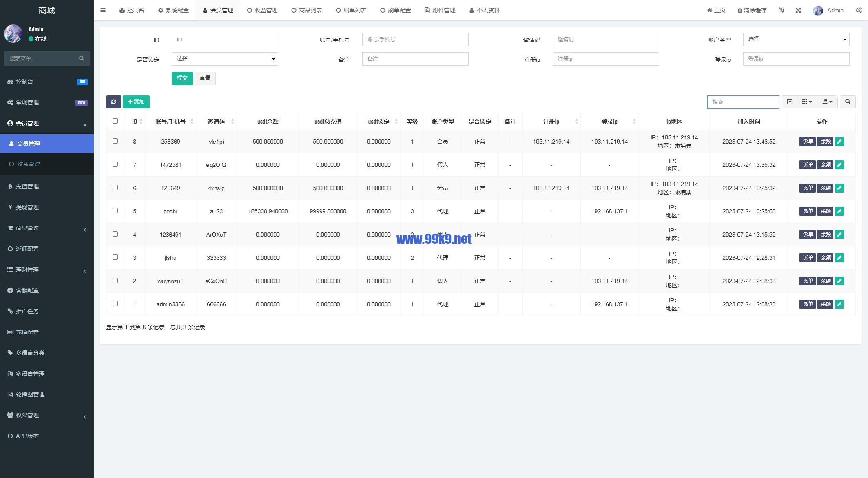The image size is (868, 478).
Task: Switch to the 刷单列表 tab
Action: (x=351, y=10)
